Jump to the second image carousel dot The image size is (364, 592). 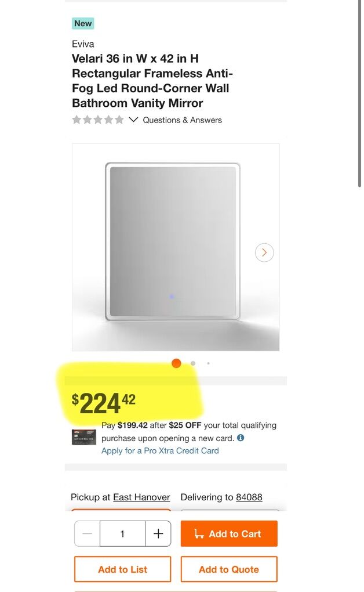point(193,363)
